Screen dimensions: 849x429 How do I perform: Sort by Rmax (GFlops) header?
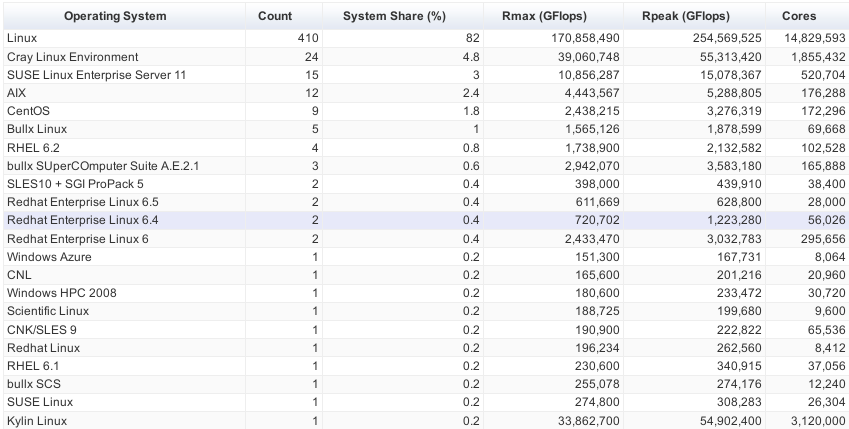(553, 16)
